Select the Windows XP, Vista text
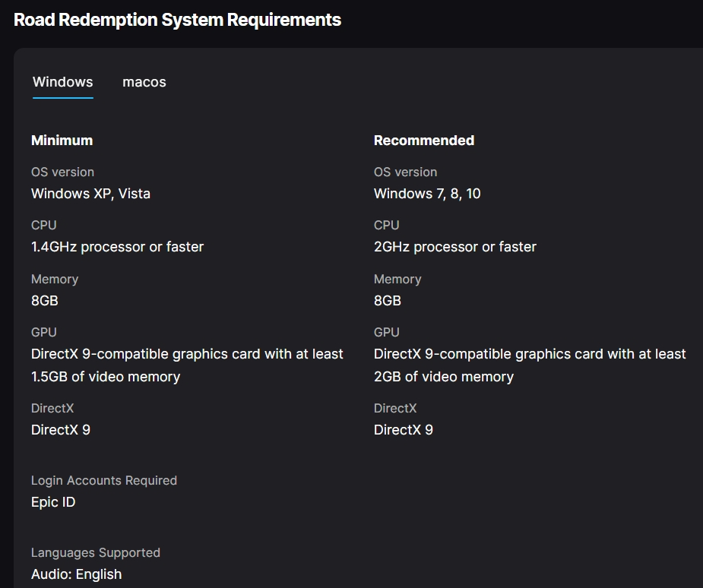The height and width of the screenshot is (588, 703). click(90, 194)
